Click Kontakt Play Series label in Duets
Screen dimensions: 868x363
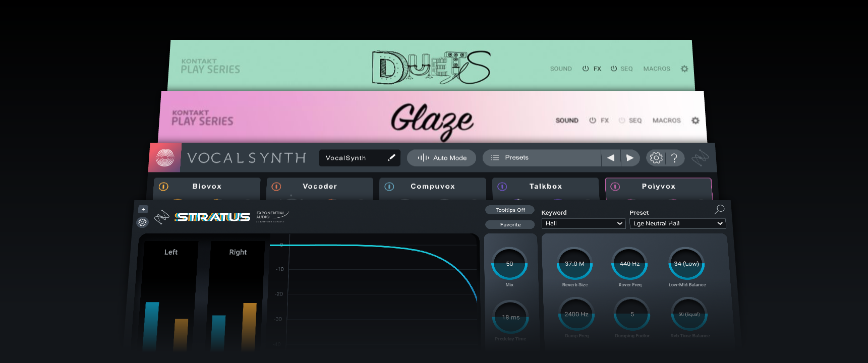coord(210,67)
